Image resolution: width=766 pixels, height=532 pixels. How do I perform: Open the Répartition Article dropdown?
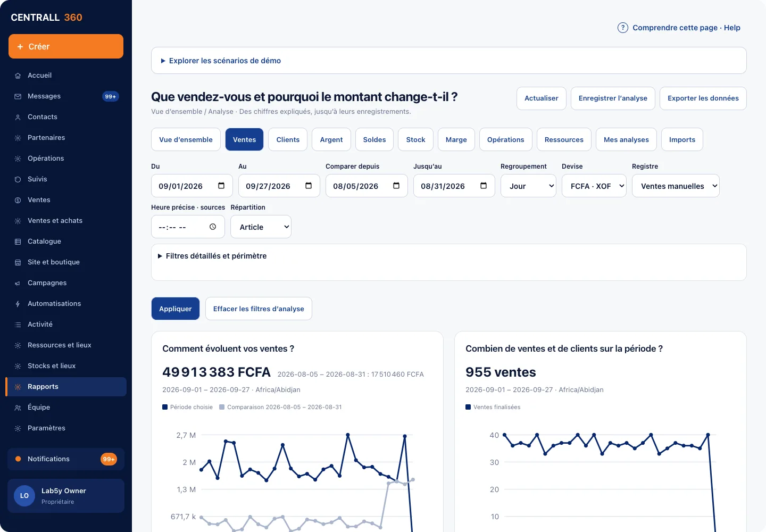tap(261, 227)
